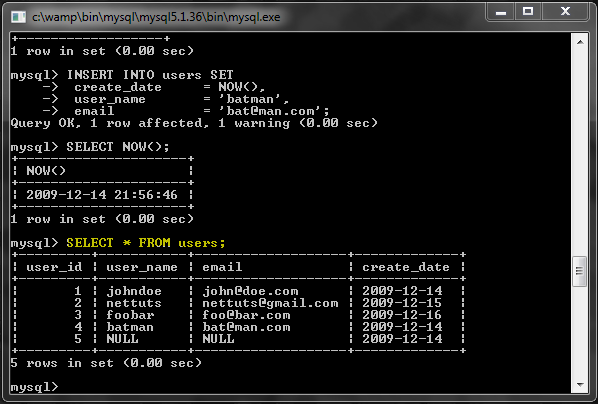Click the 'bat@man.com' cell in results table

[x=246, y=327]
